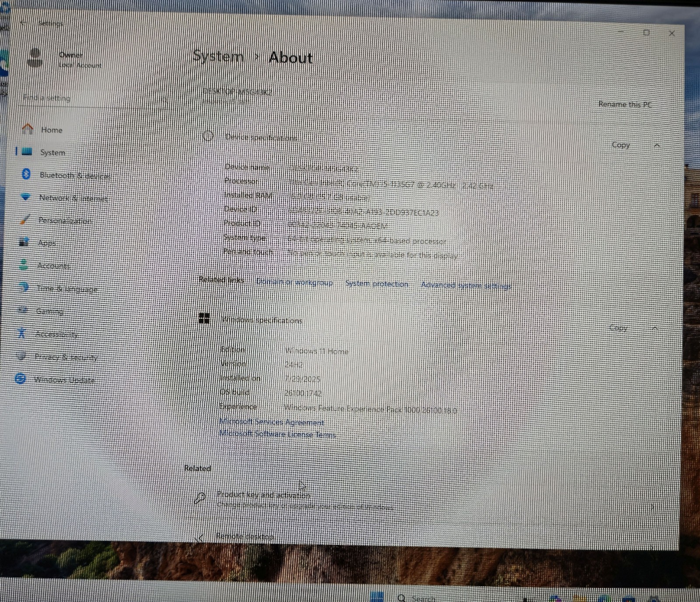Collapse the Windows specifications section chevron
Viewport: 700px width, 602px height.
[655, 328]
